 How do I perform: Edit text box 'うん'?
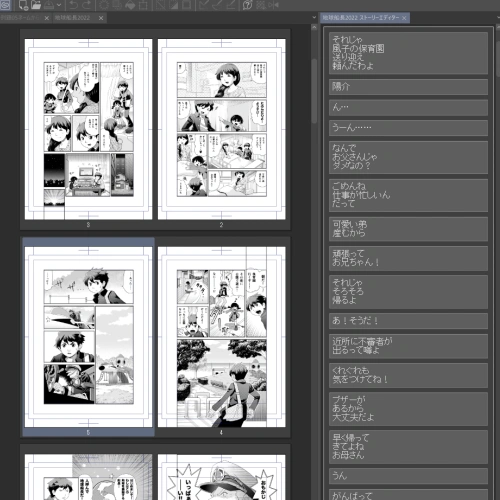coord(408,476)
